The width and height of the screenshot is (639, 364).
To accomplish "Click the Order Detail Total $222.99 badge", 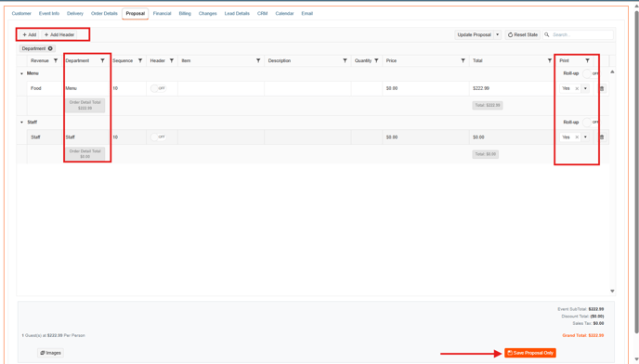I will coord(85,105).
